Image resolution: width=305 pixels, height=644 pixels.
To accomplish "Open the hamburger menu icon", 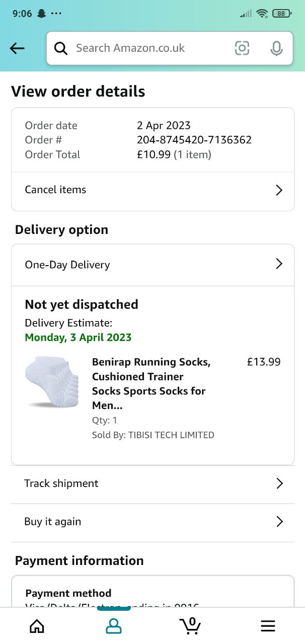I will 268,626.
